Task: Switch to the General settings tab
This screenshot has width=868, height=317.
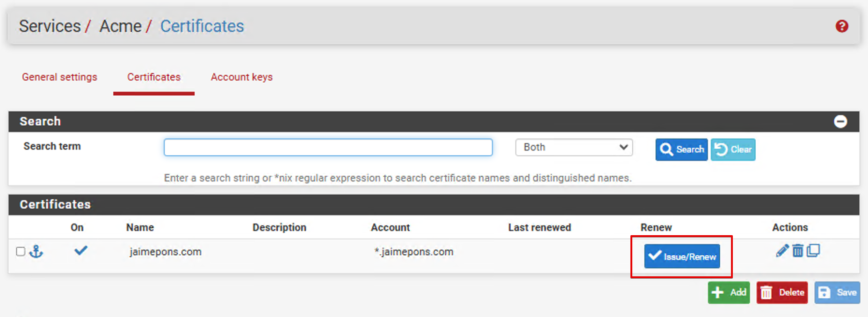Action: coord(59,77)
